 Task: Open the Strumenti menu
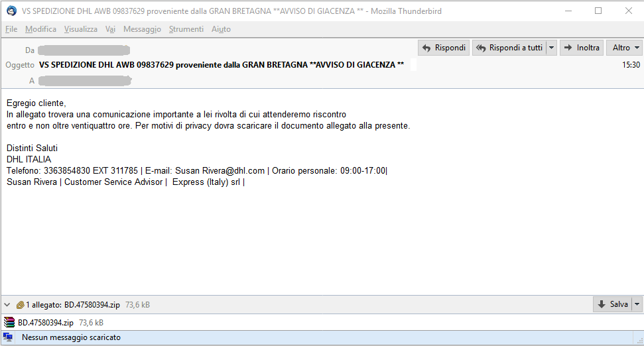(186, 29)
